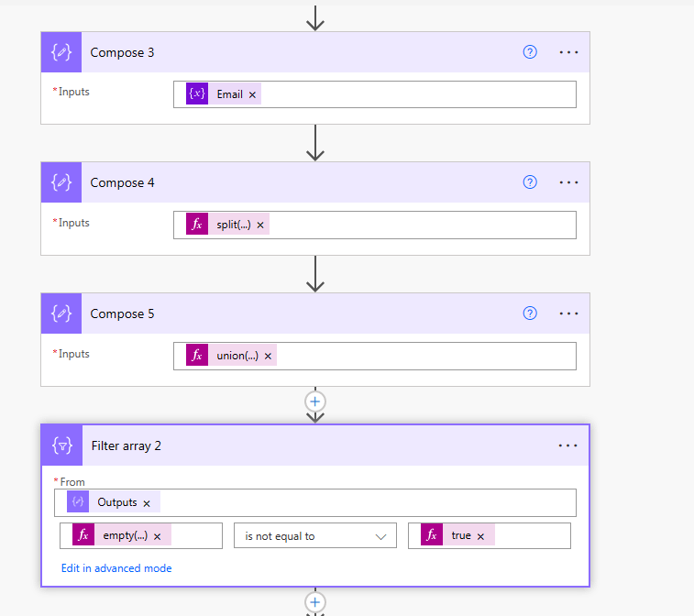Remove the true expression token
Viewport: 694px width, 616px height.
tap(480, 536)
